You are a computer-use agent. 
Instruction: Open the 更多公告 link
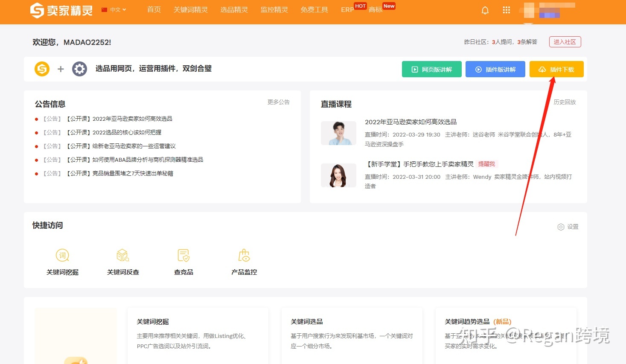coord(278,102)
